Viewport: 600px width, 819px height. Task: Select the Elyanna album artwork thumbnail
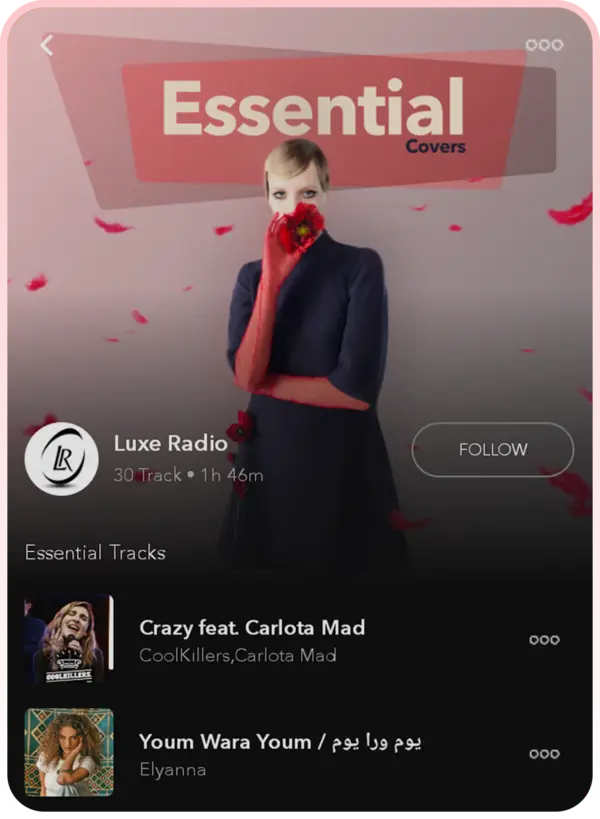pos(69,752)
